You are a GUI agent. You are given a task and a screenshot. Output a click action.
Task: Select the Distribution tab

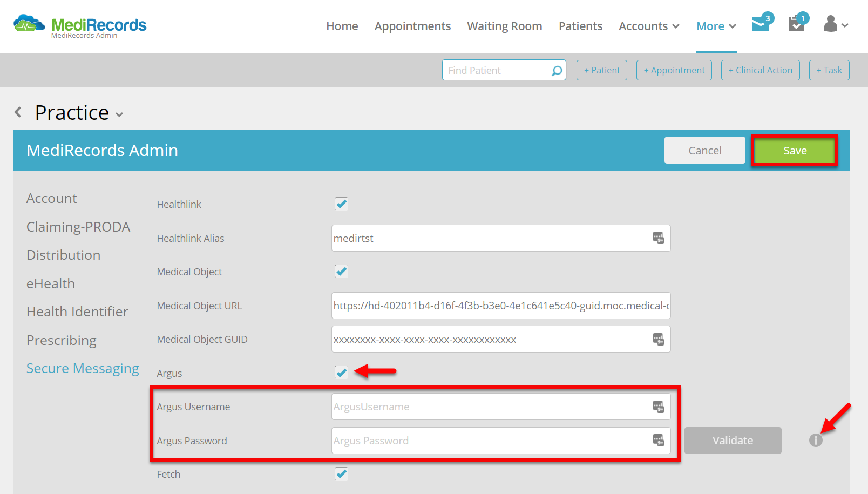64,255
